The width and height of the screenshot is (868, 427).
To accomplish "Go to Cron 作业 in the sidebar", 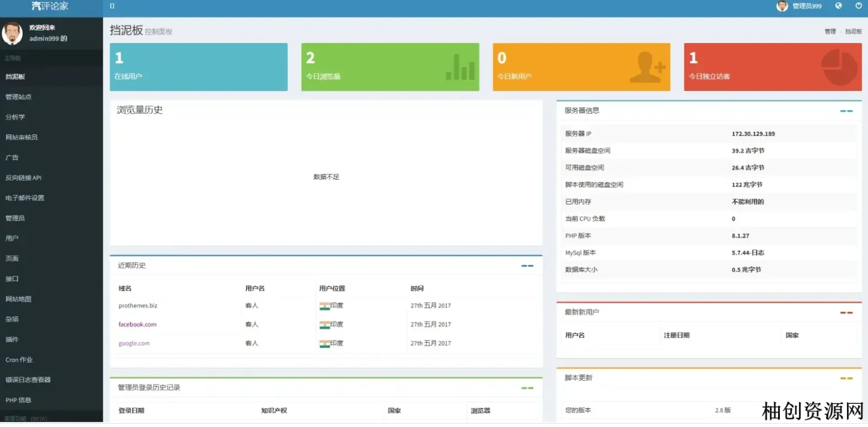I will click(x=19, y=360).
